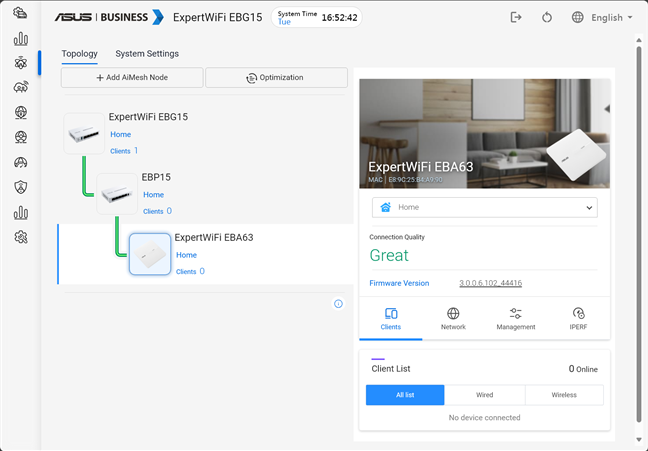Open the speedometer gauge sidebar icon
This screenshot has width=648, height=451.
pos(21,162)
